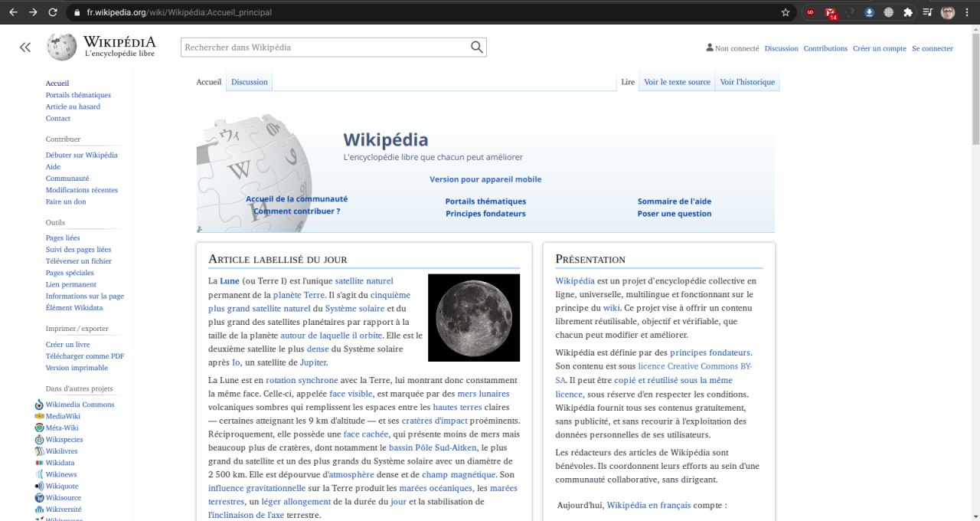Open Wikipédia en français link
Image resolution: width=980 pixels, height=521 pixels.
[x=648, y=505]
